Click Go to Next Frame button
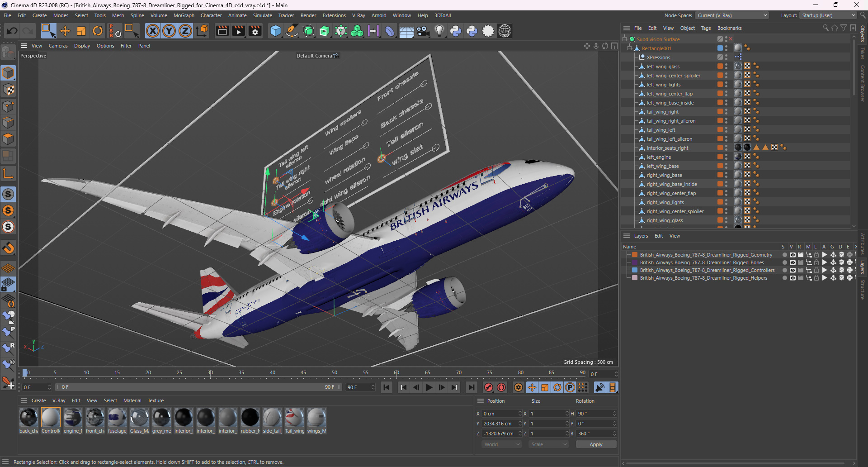The image size is (868, 467). pyautogui.click(x=442, y=387)
